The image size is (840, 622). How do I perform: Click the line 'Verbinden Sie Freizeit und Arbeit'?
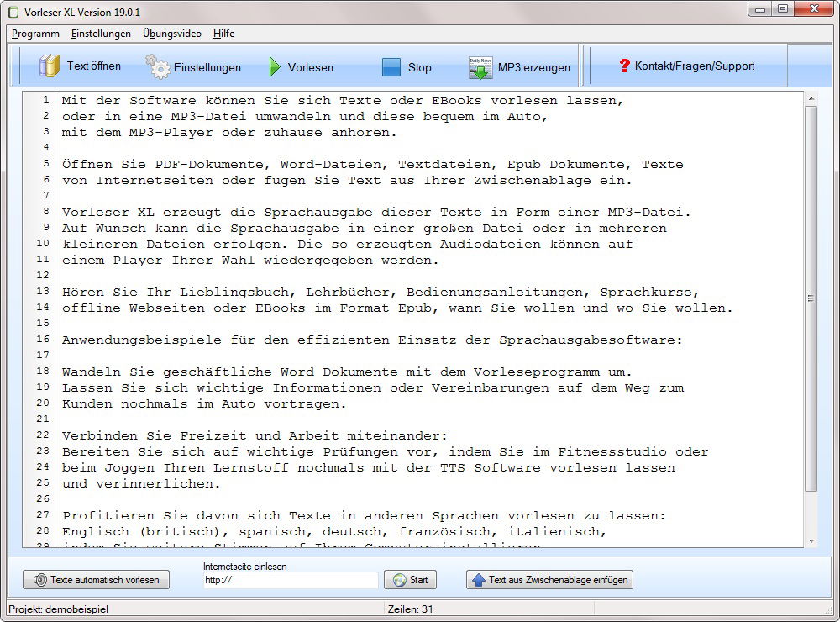click(255, 436)
